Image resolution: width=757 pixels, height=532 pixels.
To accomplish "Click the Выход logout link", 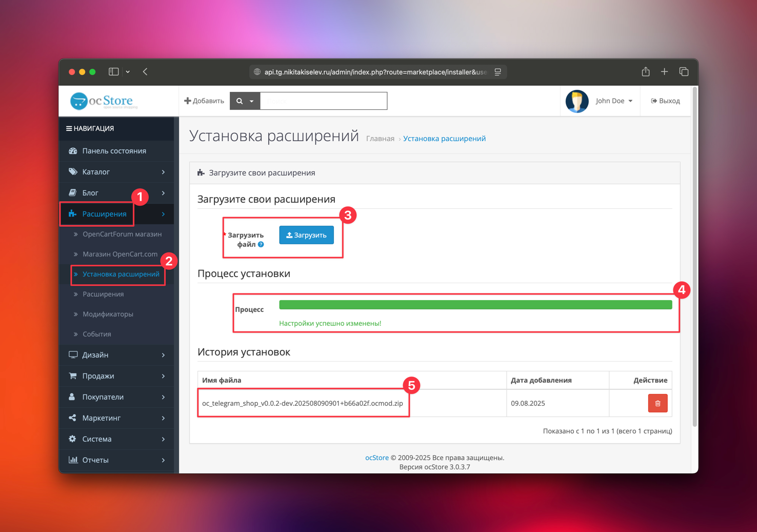I will [x=665, y=101].
